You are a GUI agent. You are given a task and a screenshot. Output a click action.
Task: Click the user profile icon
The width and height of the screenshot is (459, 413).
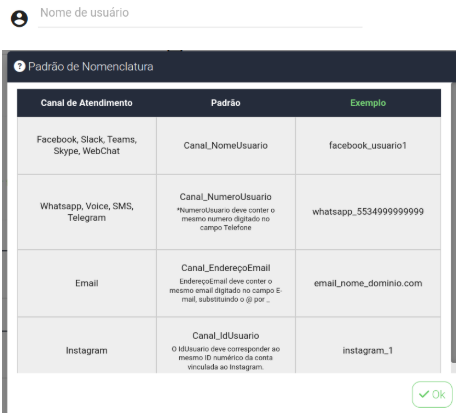point(19,18)
